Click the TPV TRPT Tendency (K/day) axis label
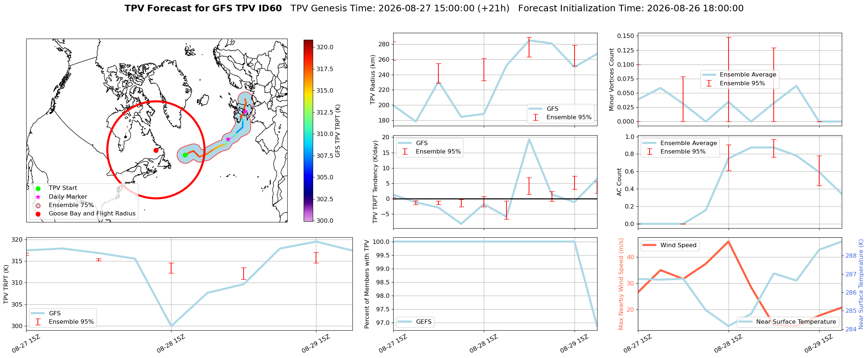868x358 pixels. coord(375,182)
